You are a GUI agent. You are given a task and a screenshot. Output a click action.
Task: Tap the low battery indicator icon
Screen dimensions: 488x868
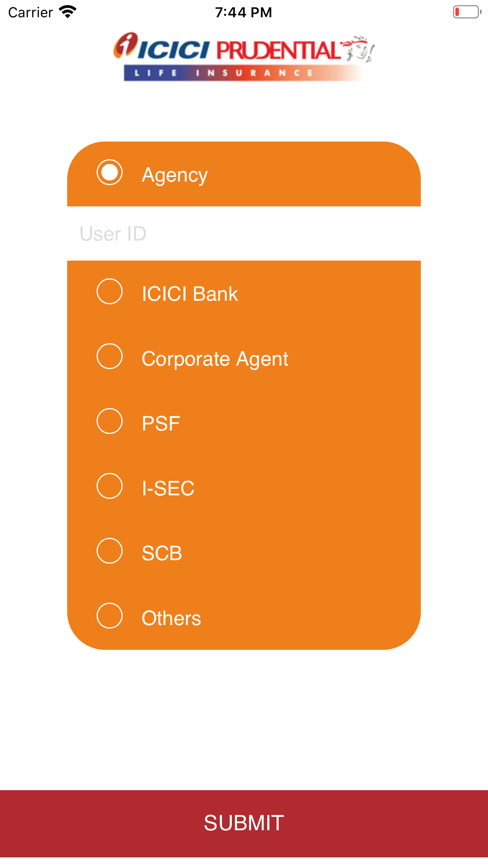(x=467, y=12)
